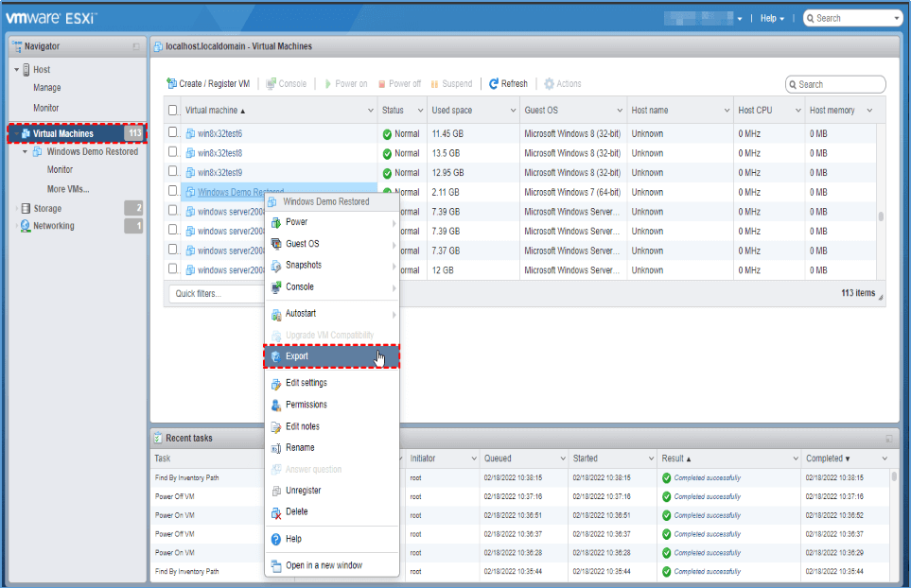Open the win8x32test9 virtual machine link
Viewport: 911px width, 588px height.
[x=219, y=173]
